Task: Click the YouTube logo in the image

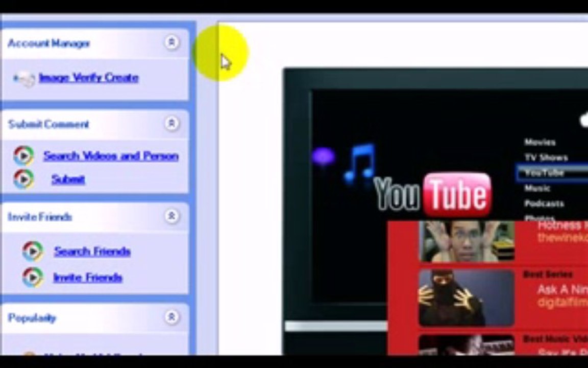Action: click(x=433, y=195)
